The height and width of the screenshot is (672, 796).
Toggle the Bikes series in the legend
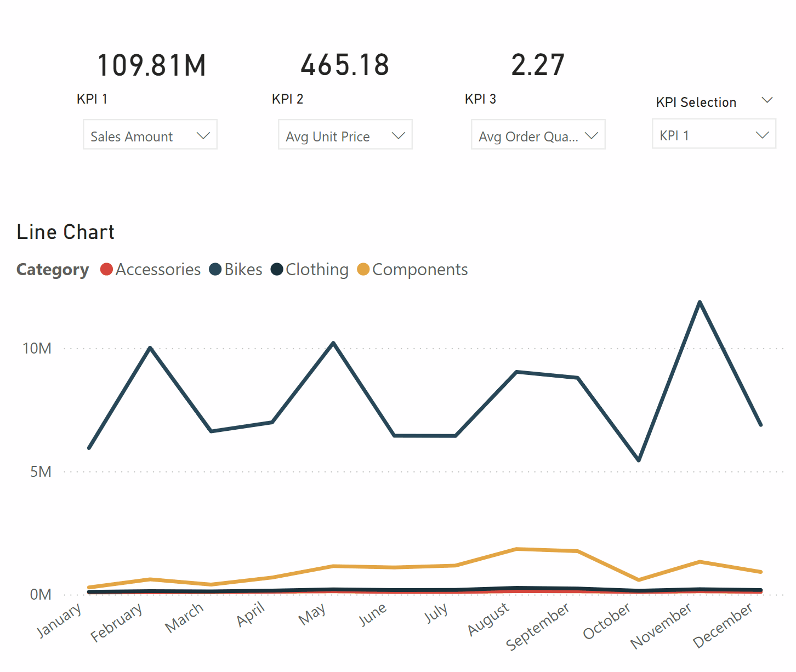point(245,269)
